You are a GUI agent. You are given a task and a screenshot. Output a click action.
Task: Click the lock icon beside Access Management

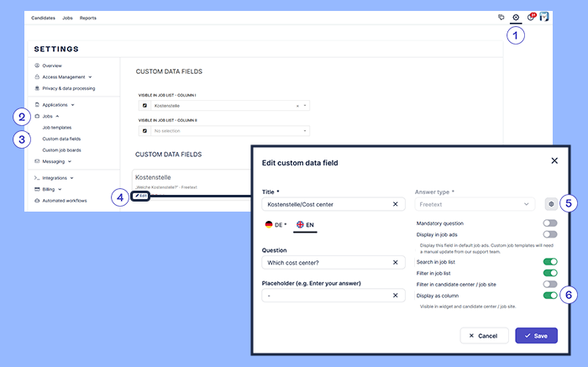coord(37,77)
